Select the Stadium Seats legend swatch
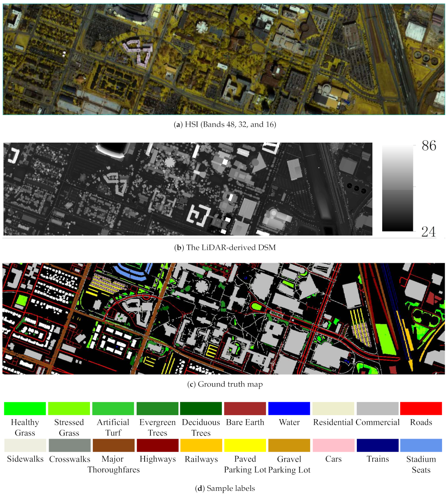The height and width of the screenshot is (496, 448). [421, 445]
